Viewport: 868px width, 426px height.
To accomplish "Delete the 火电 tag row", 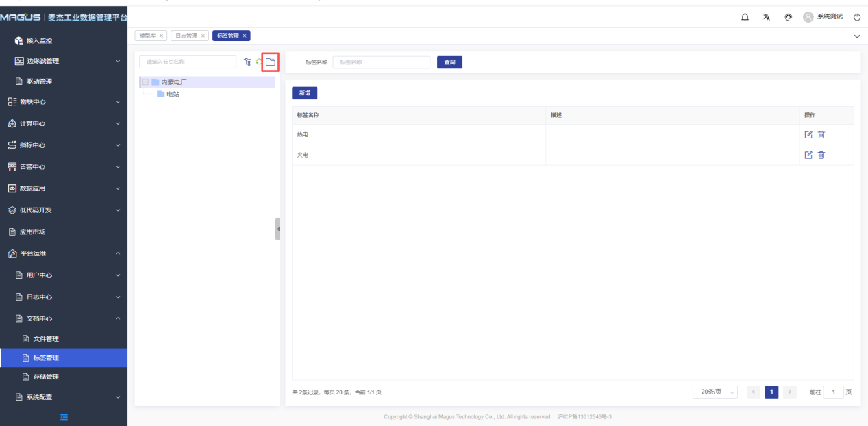I will [821, 155].
